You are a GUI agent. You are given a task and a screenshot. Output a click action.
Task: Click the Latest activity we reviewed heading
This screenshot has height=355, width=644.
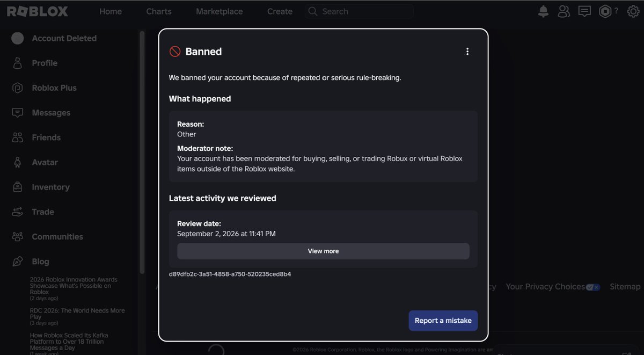click(x=223, y=198)
